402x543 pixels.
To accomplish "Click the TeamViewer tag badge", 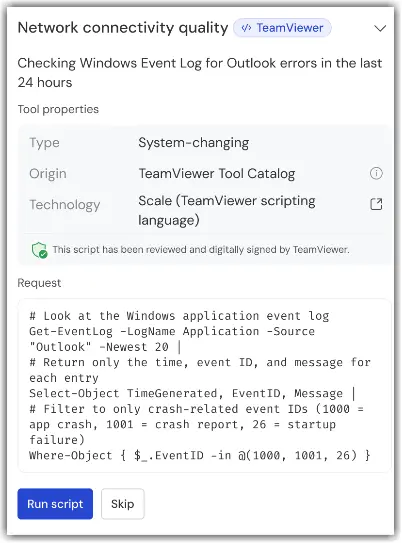I will (282, 28).
